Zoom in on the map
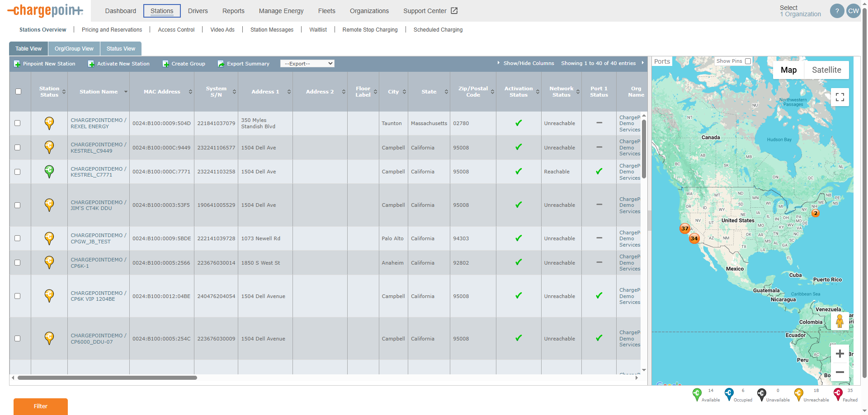The height and width of the screenshot is (415, 868). tap(840, 354)
